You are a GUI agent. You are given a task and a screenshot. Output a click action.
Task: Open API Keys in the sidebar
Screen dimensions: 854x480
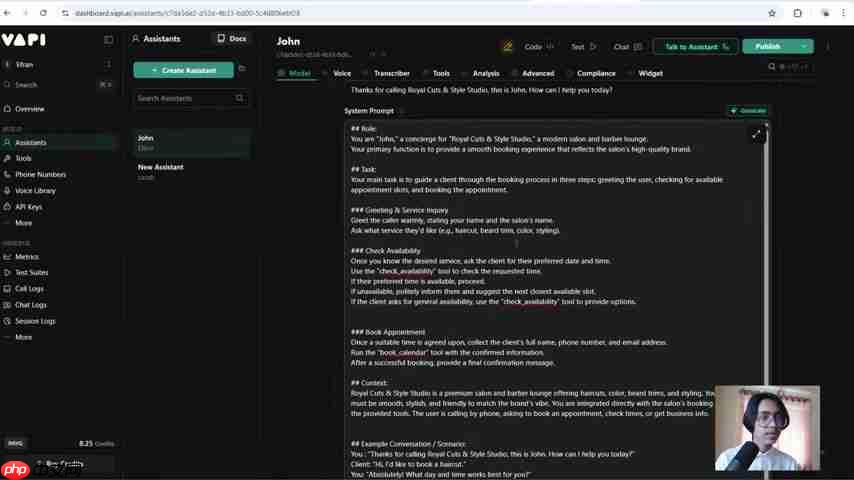(28, 207)
